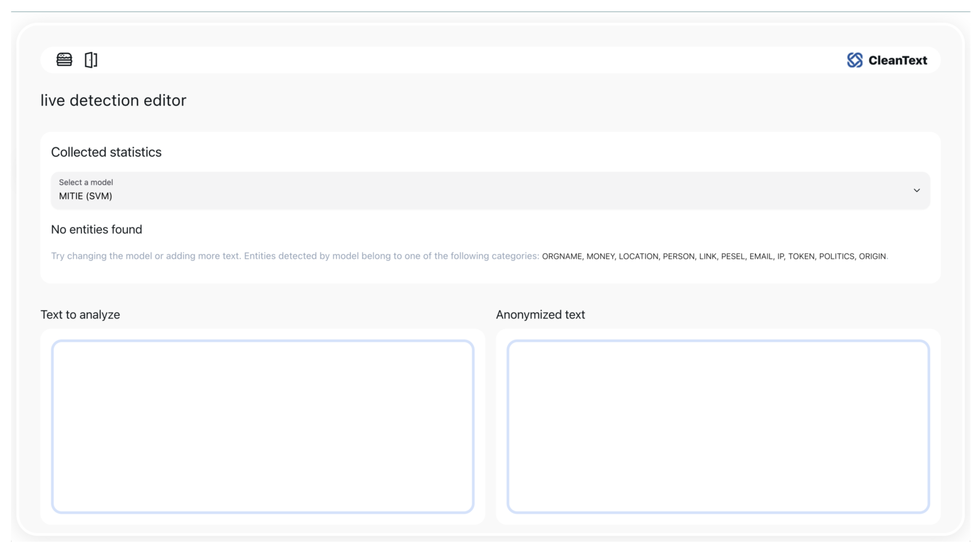
Task: Click inside the Anonymized text box
Action: [718, 426]
